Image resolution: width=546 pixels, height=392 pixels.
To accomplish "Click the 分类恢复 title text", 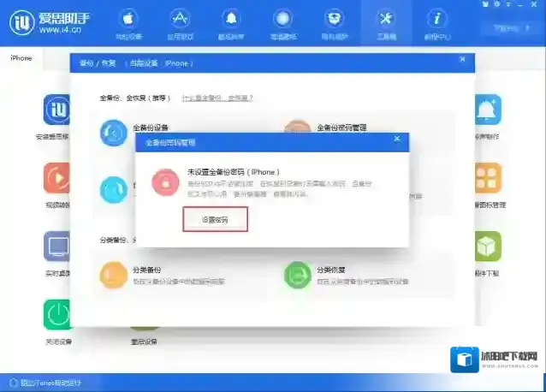I will (x=331, y=270).
